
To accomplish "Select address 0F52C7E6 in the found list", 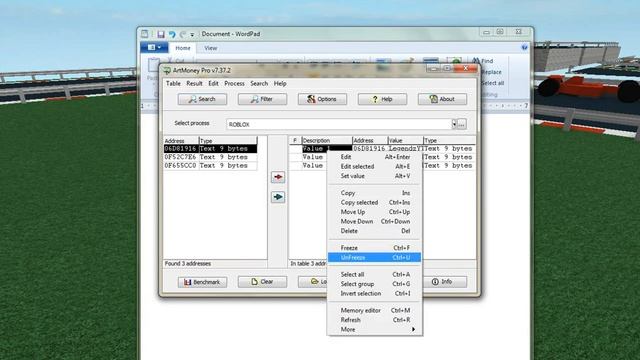I will pyautogui.click(x=211, y=157).
